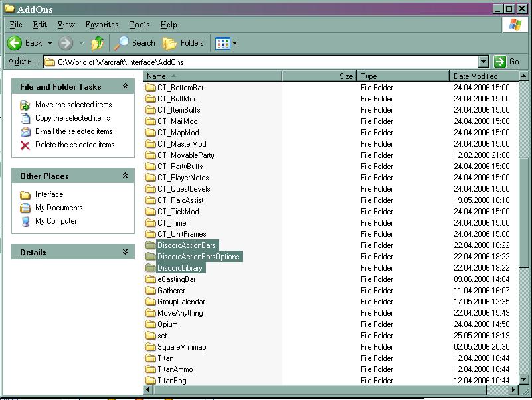Open the Favorites menu
The image size is (532, 400).
[x=102, y=25]
